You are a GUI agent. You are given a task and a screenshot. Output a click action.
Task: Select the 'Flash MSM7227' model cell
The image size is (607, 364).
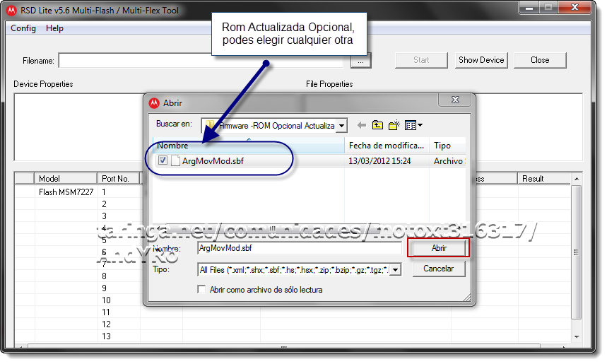(x=66, y=192)
